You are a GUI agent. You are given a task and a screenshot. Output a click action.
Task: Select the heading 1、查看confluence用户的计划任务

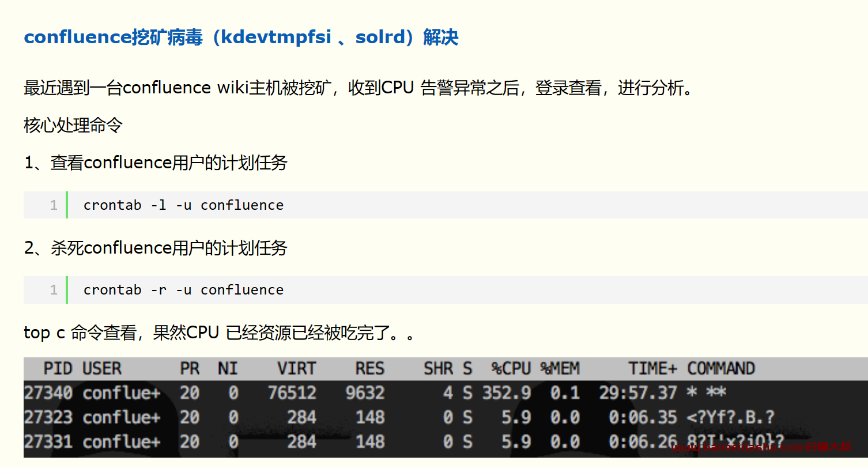[156, 163]
